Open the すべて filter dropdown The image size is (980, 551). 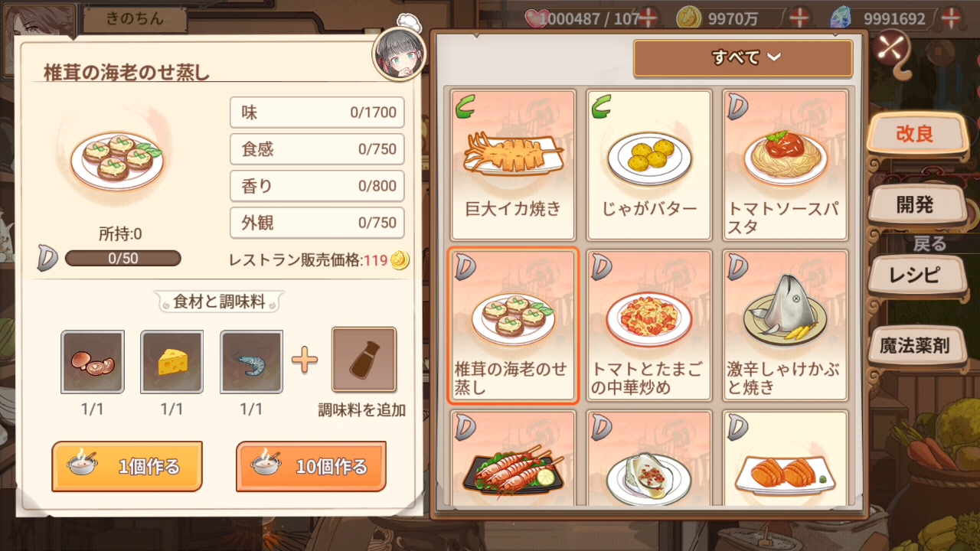(x=743, y=58)
